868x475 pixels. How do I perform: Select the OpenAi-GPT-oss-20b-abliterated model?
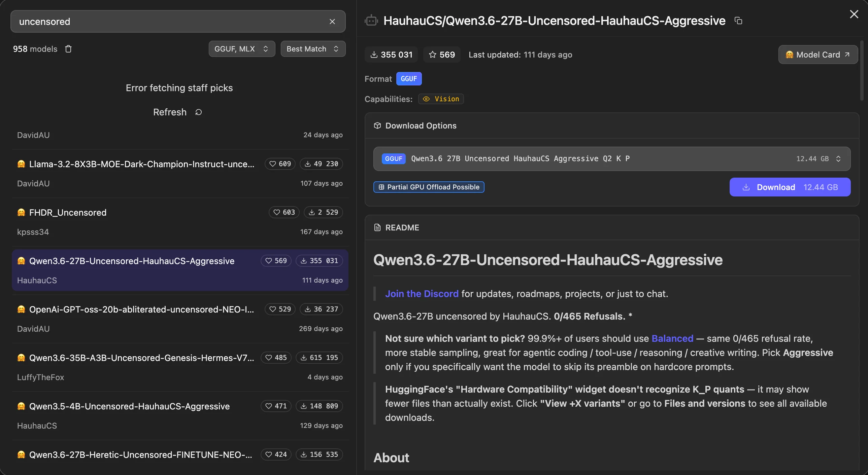180,319
